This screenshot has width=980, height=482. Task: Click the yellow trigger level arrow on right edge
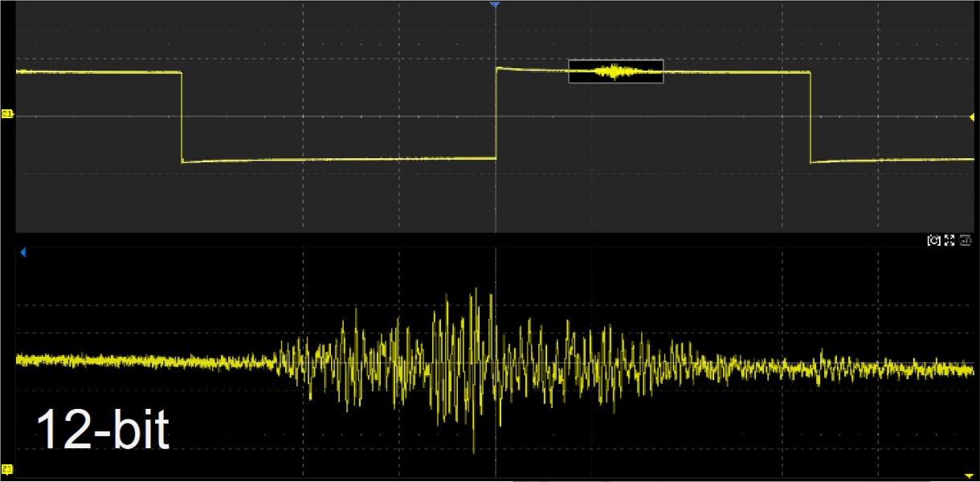point(972,117)
